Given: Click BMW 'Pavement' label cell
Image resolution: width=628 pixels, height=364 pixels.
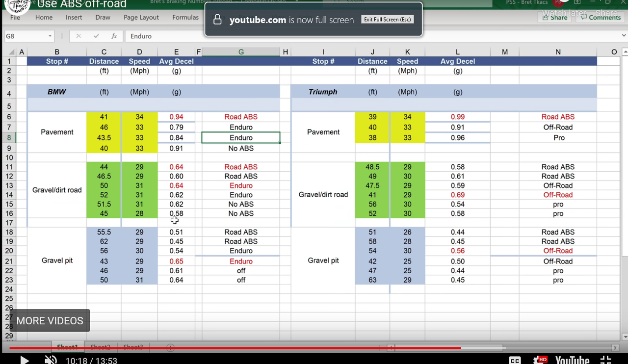Looking at the screenshot, I should [x=57, y=132].
